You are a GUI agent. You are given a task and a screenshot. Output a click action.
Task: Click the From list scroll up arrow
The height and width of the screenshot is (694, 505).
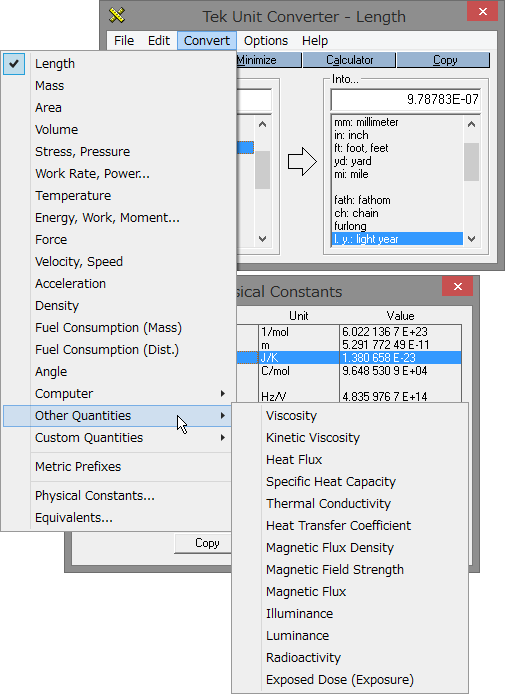click(x=262, y=124)
